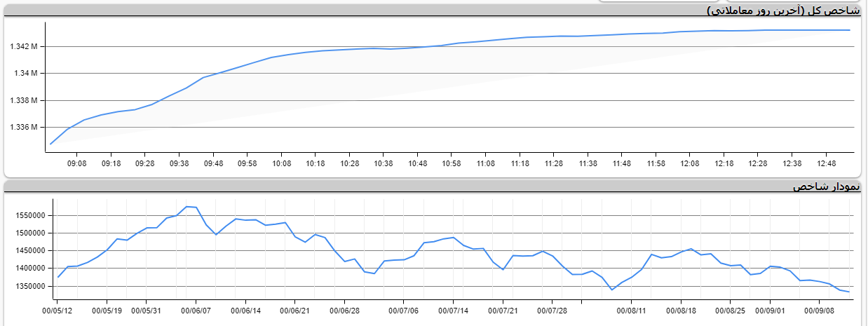Click the 00/05/12 date label

point(57,309)
